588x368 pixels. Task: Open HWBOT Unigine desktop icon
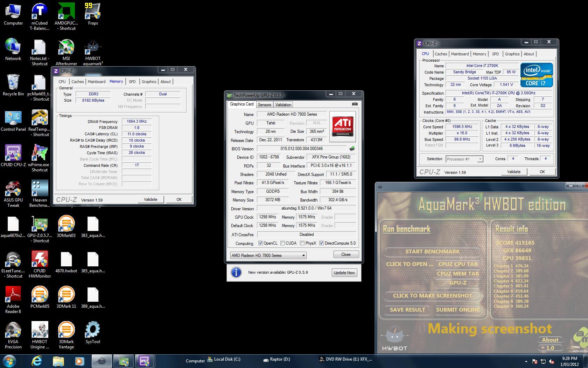pyautogui.click(x=40, y=335)
